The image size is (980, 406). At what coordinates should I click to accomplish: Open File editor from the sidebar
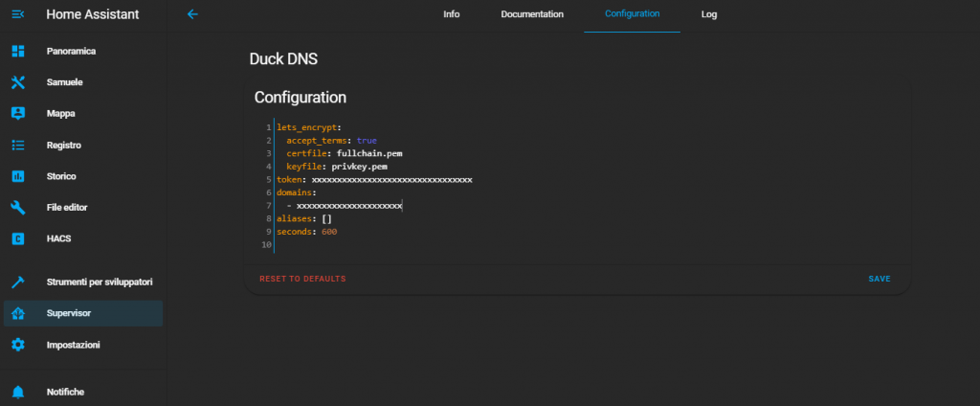coord(83,207)
